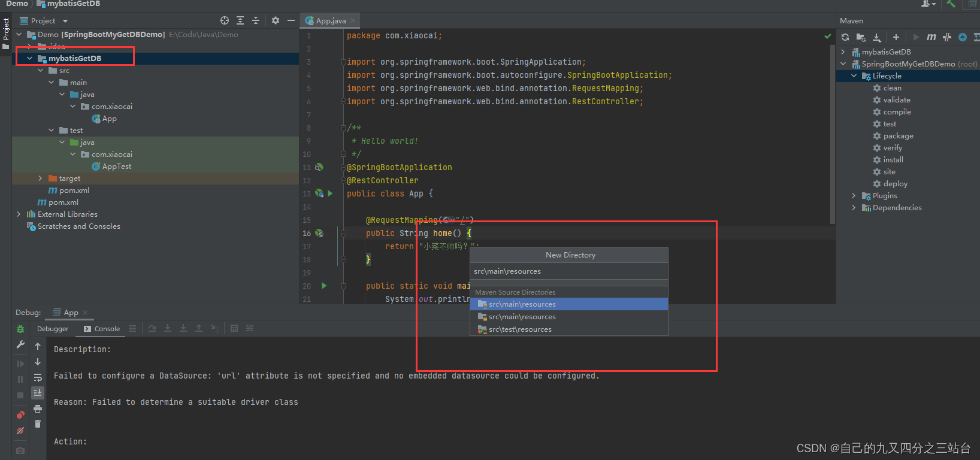Close App.java editor tab
The image size is (980, 460).
point(353,20)
